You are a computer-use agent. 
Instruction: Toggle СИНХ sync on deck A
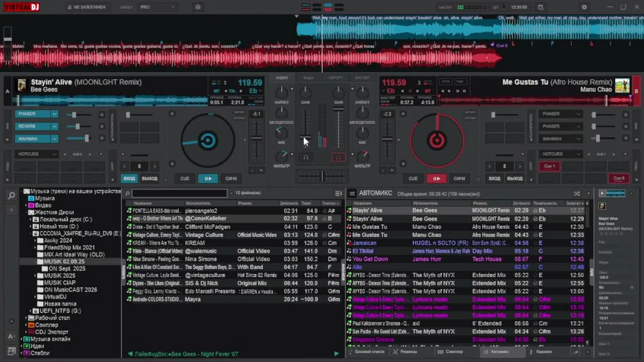[231, 178]
